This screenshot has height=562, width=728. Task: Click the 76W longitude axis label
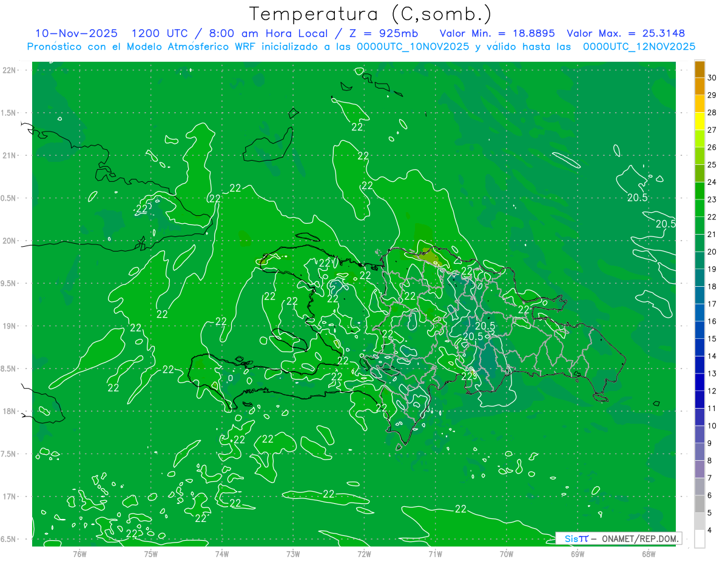[x=79, y=554]
